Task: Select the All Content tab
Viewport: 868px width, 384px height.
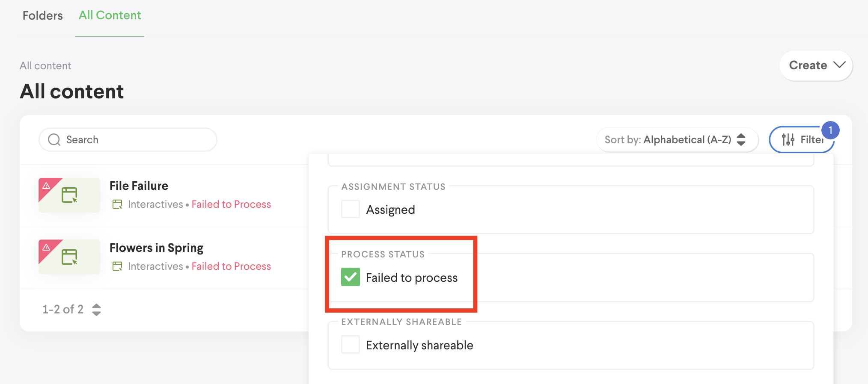Action: click(110, 16)
